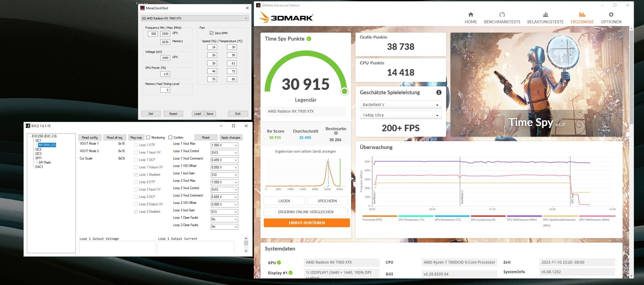Open the Home icon in 3DMark
Viewport: 644px width, 285px height.
click(471, 15)
